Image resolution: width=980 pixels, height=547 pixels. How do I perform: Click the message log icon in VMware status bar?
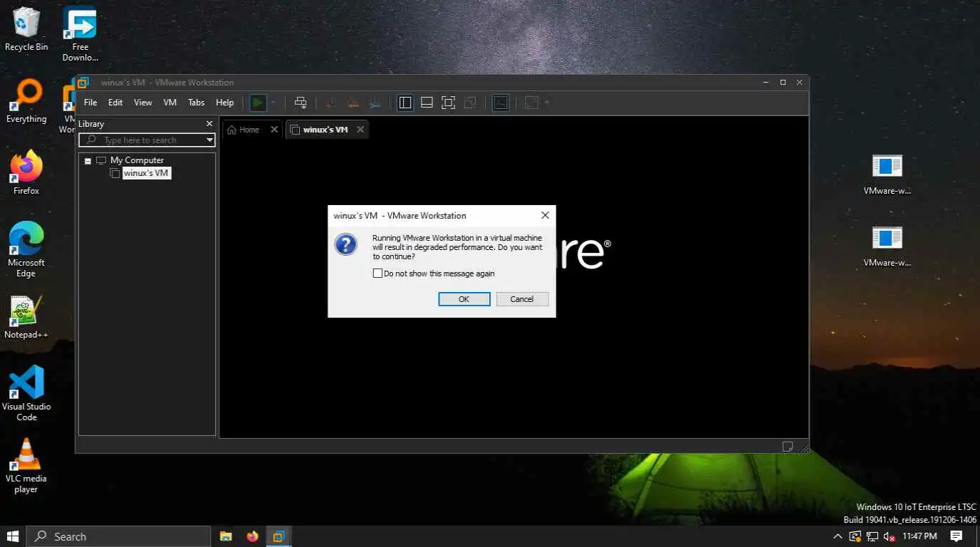tap(788, 447)
